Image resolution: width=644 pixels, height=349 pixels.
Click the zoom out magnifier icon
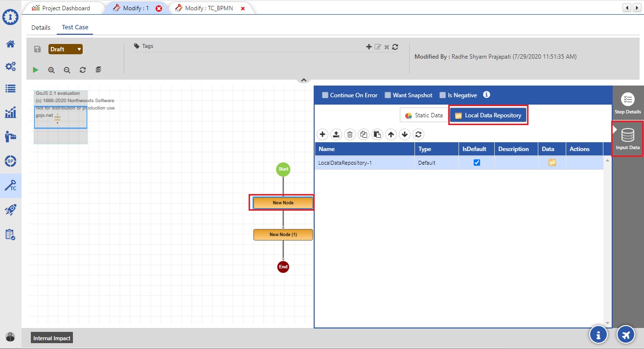(x=67, y=70)
